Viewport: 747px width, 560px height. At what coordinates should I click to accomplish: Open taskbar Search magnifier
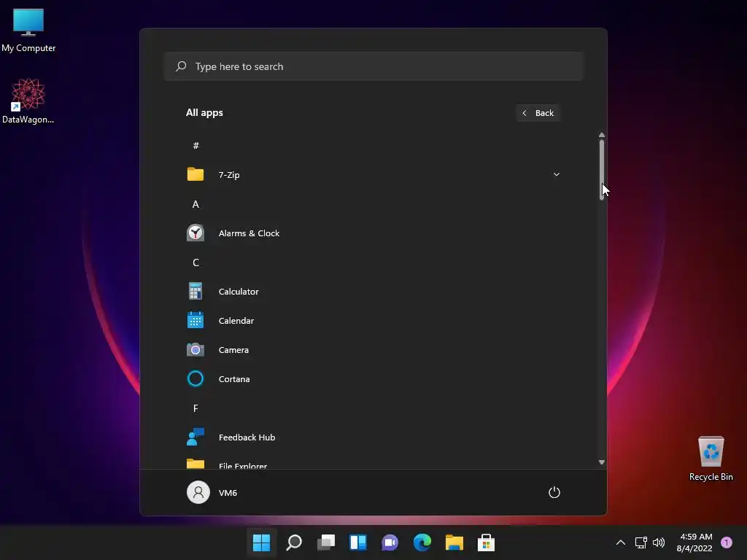(294, 542)
